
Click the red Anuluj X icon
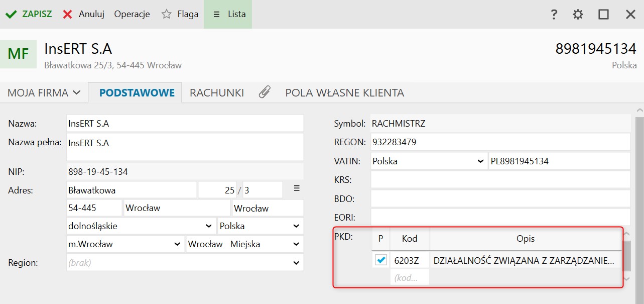coord(68,15)
